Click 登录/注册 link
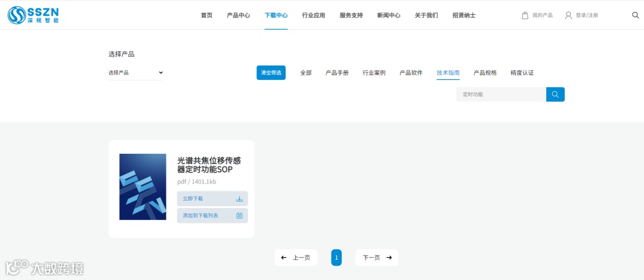This screenshot has height=280, width=644. point(587,15)
